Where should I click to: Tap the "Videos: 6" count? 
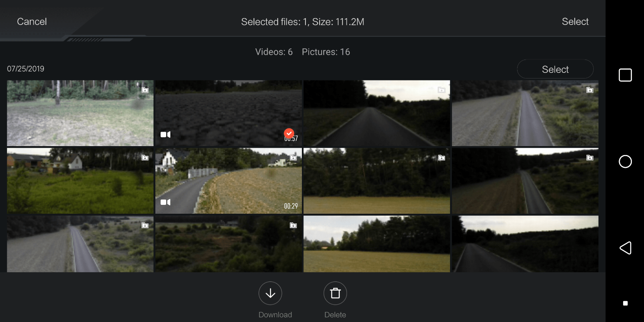pos(274,52)
